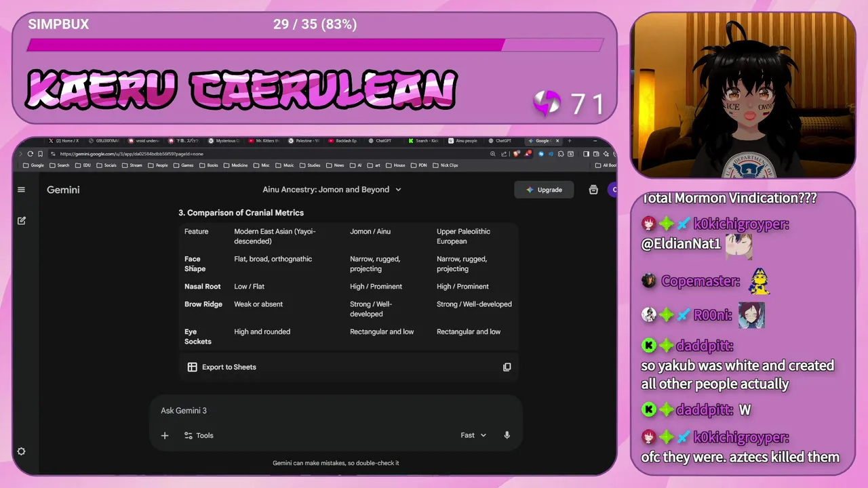Screen dimensions: 868x488
Task: Open the Gemini main menu hamburger icon
Action: (21, 190)
